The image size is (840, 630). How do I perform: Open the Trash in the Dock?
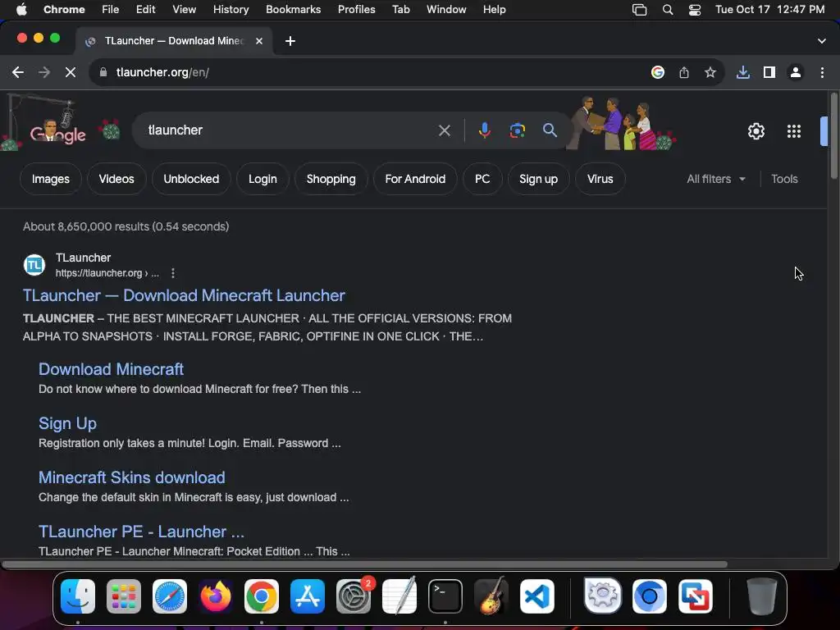[761, 596]
